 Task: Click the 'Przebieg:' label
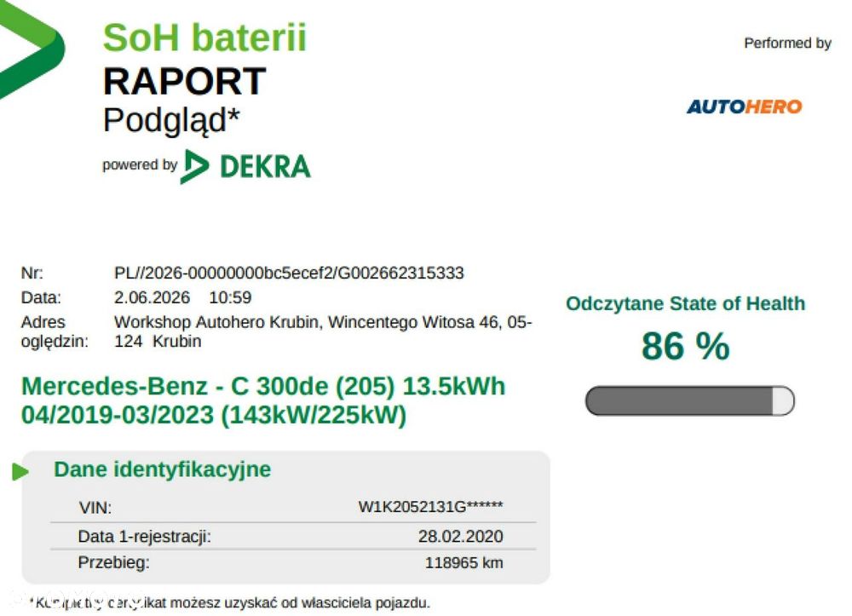point(113,562)
